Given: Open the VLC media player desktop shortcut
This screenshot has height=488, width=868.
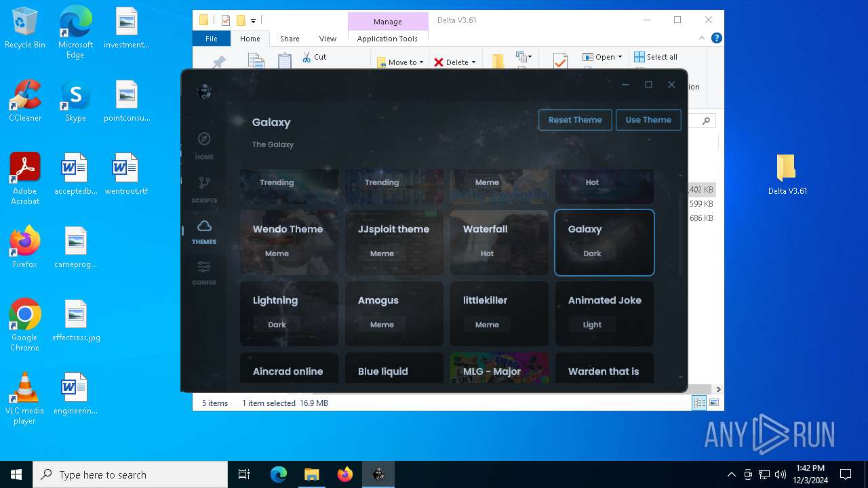Looking at the screenshot, I should (x=25, y=399).
